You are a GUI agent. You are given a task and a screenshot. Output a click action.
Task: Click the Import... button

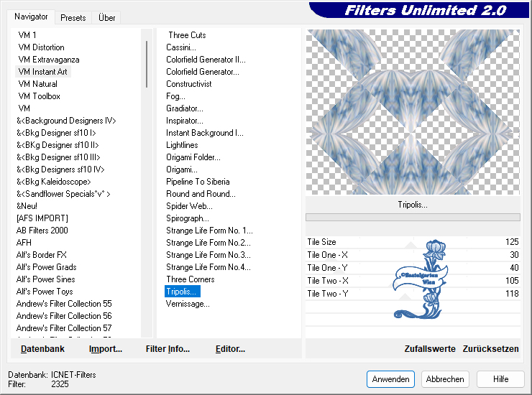106,349
